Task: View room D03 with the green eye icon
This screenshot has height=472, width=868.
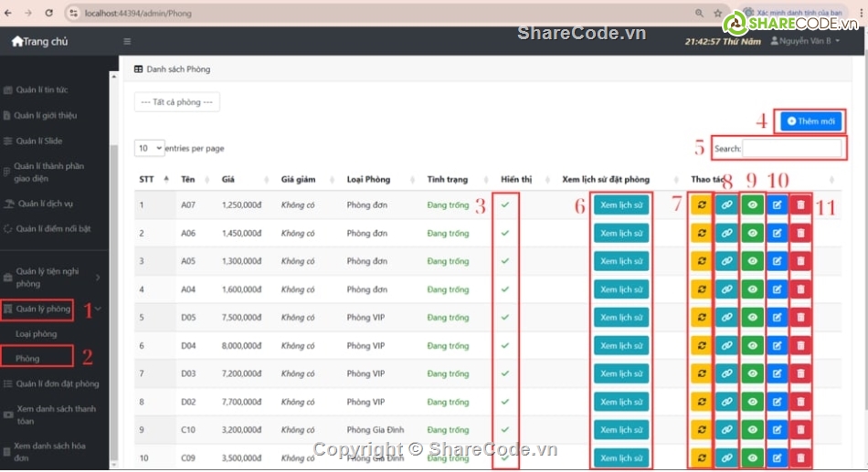Action: (x=752, y=373)
